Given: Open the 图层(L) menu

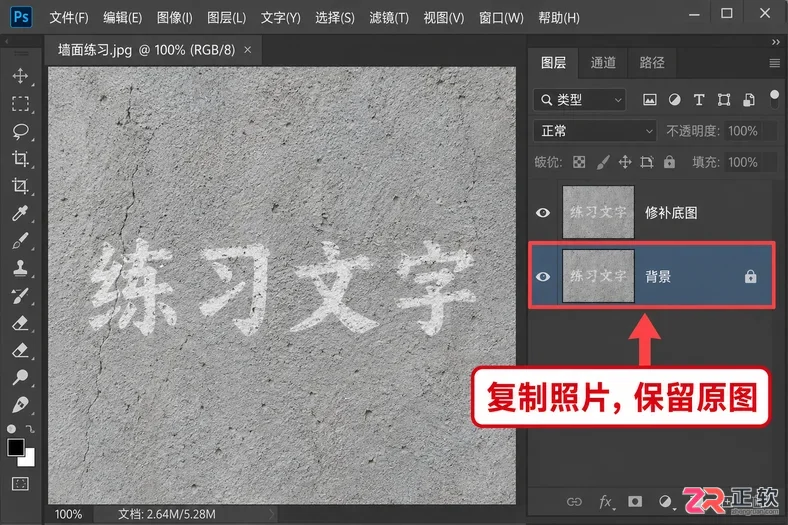Looking at the screenshot, I should click(227, 18).
